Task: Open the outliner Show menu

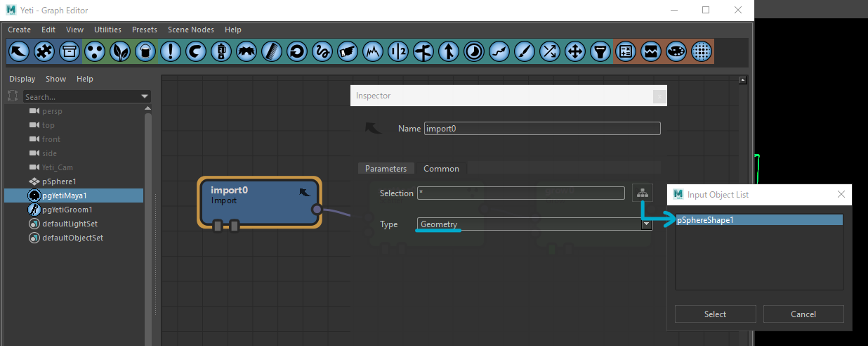Action: click(x=56, y=79)
